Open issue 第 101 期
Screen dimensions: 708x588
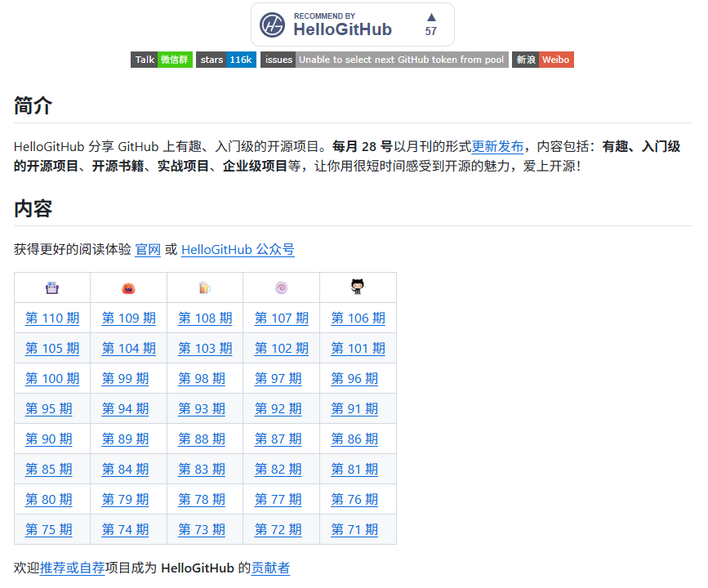pyautogui.click(x=358, y=348)
